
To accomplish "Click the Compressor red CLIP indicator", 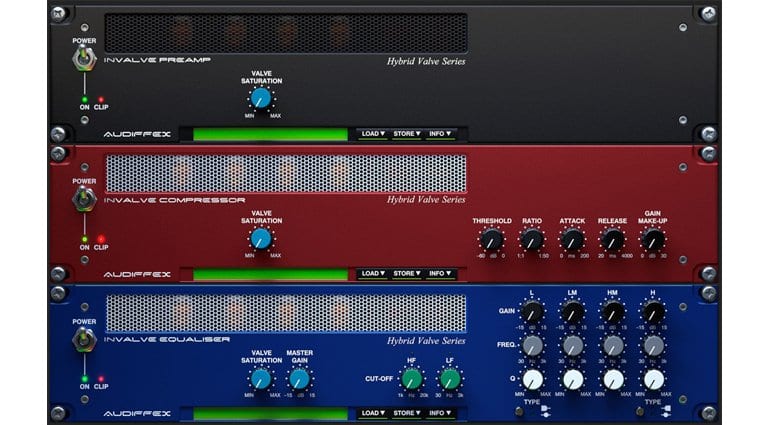I will [x=101, y=239].
